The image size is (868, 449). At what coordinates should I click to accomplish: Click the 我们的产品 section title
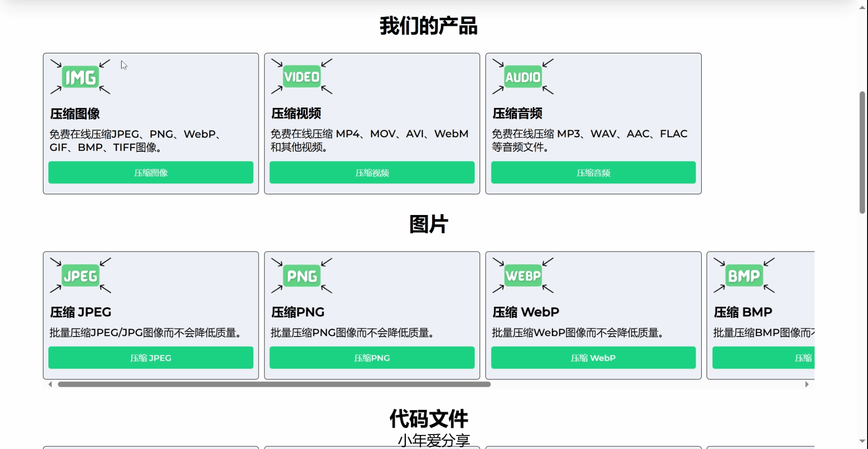(429, 26)
